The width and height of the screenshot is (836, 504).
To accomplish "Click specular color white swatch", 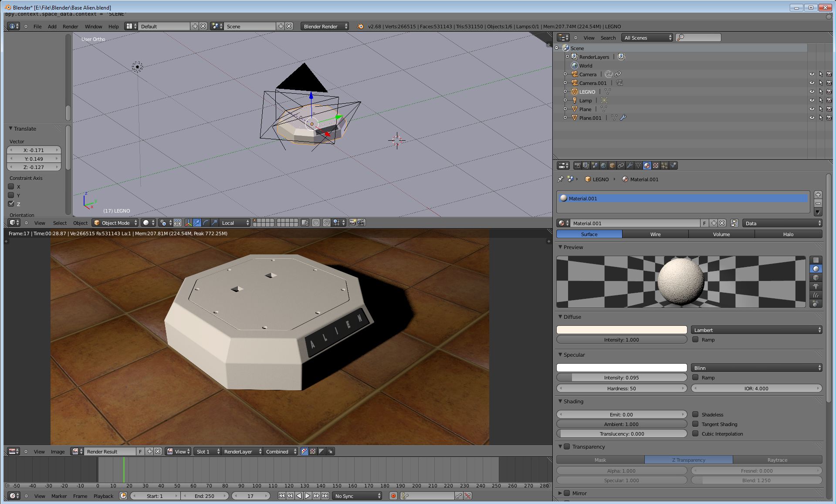I will coord(622,368).
